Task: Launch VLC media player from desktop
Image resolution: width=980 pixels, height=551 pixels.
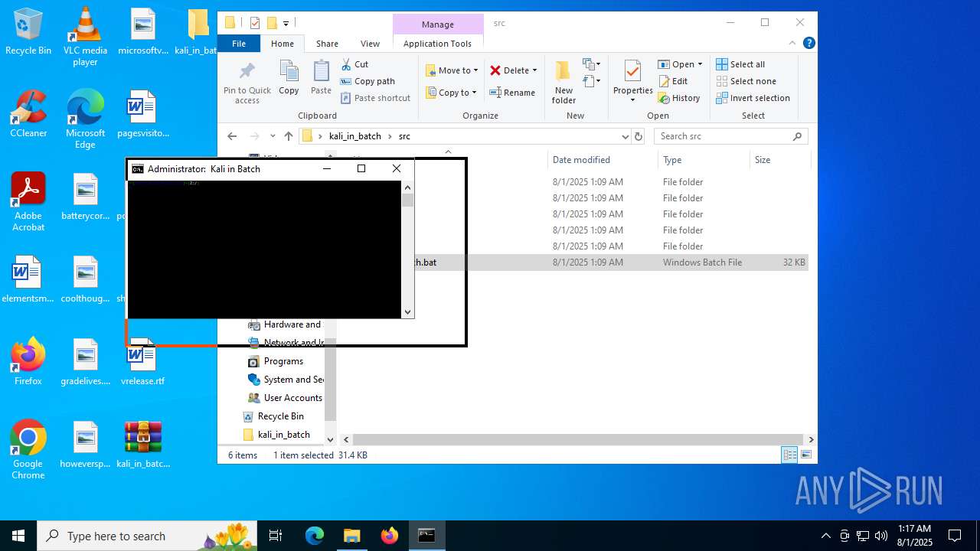Action: pyautogui.click(x=85, y=37)
